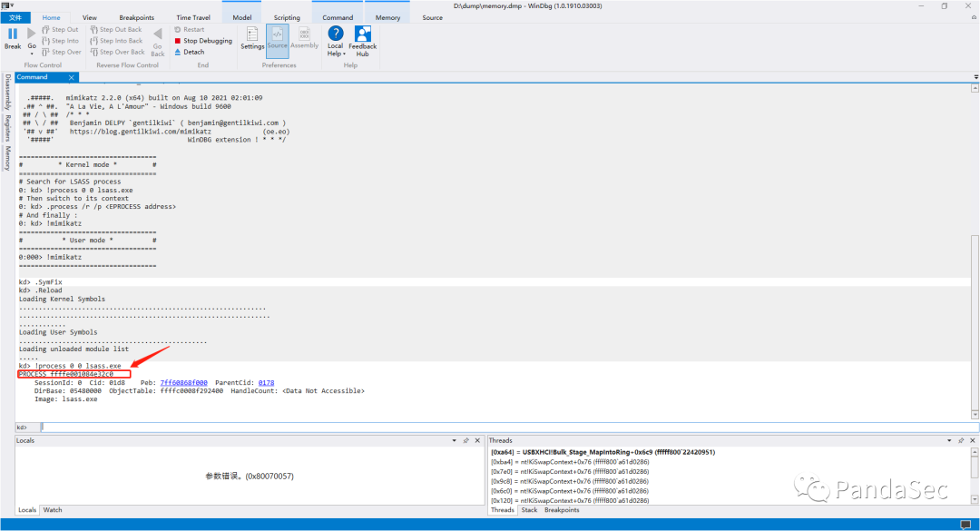Switch to the Locals bottom tab

coord(27,510)
